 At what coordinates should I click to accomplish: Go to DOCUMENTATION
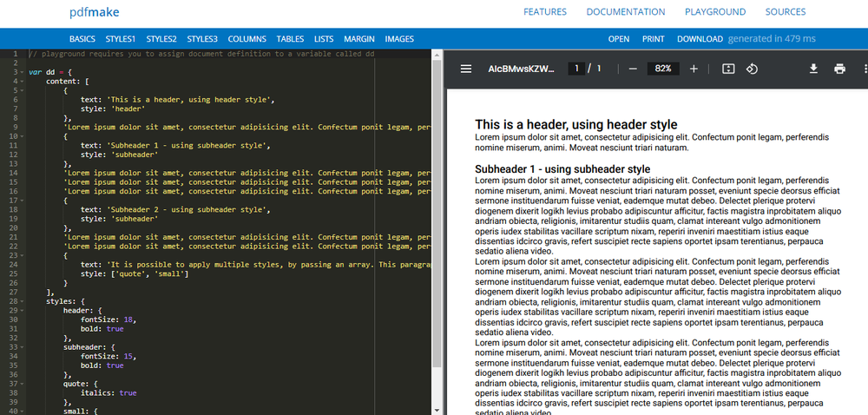(x=626, y=11)
